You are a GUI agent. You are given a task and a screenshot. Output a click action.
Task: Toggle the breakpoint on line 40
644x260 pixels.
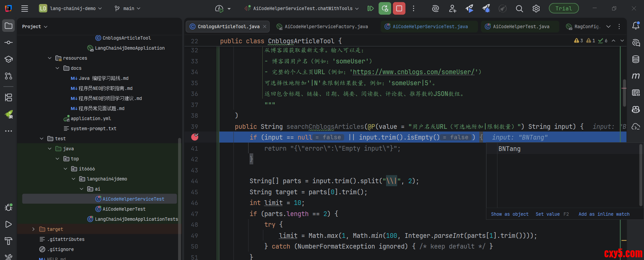(195, 137)
